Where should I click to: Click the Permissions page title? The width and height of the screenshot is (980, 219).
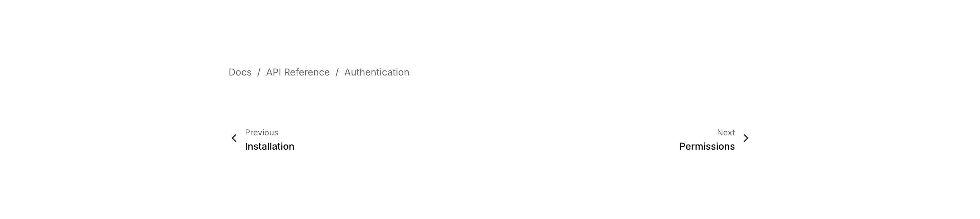(707, 146)
